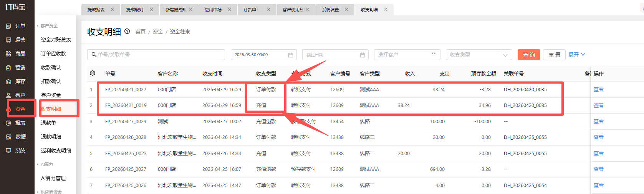The image size is (644, 194).
Task: Open the 商品 sidebar icon
Action: 8,54
